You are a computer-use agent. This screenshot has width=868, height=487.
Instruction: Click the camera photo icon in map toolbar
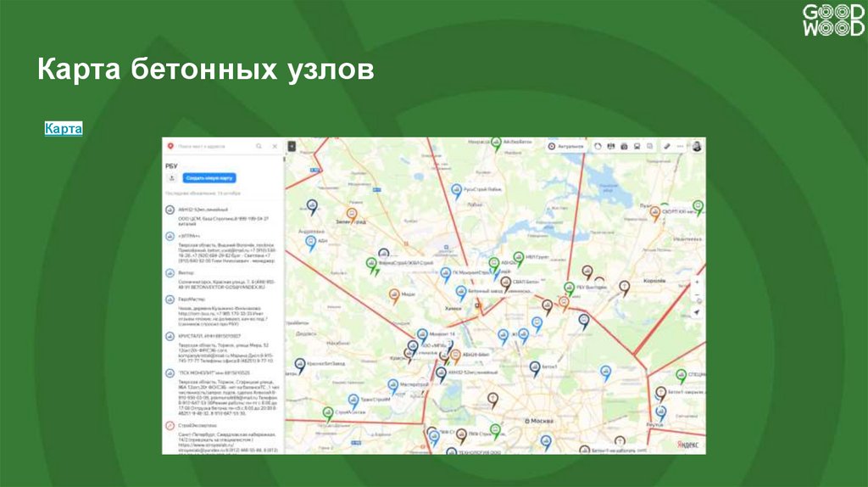point(624,146)
